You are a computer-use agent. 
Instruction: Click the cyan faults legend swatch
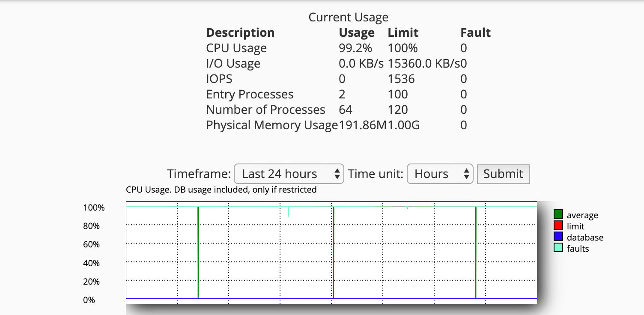point(558,248)
